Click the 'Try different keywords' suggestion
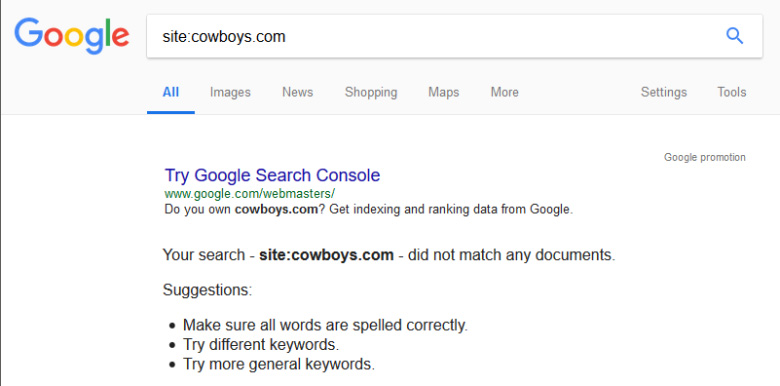The height and width of the screenshot is (386, 780). (x=261, y=345)
